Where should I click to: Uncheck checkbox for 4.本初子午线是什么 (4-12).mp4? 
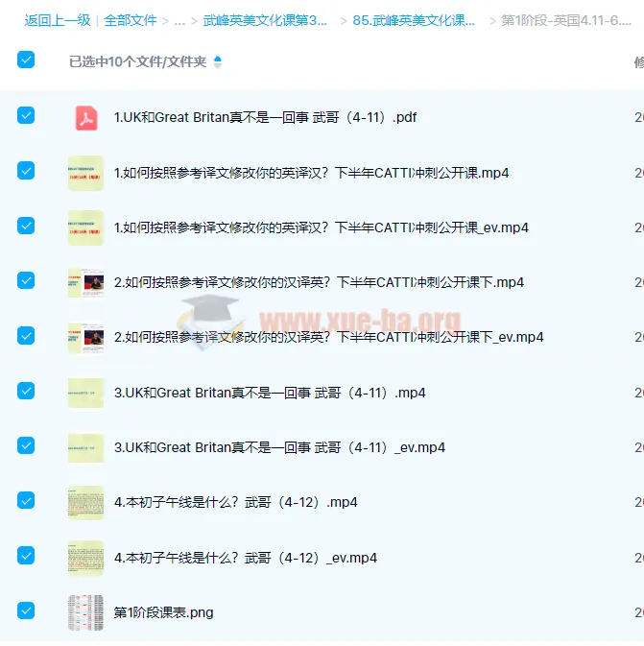pyautogui.click(x=26, y=500)
